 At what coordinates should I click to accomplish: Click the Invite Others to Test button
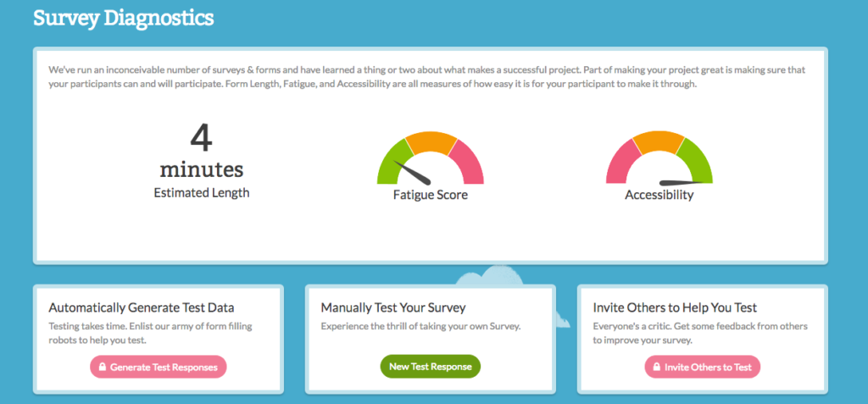tap(703, 367)
